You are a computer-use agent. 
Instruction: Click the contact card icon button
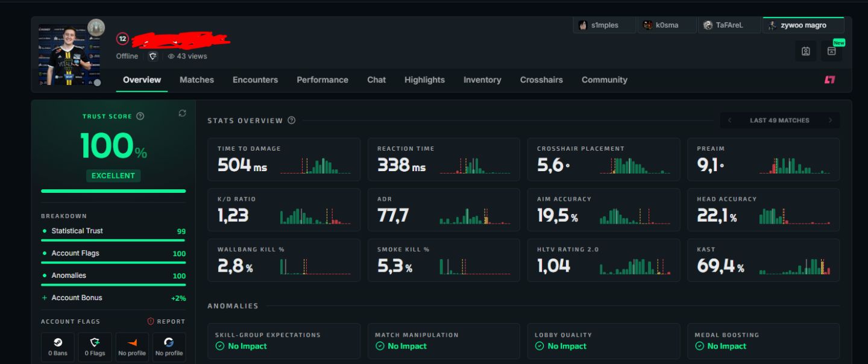coord(806,51)
